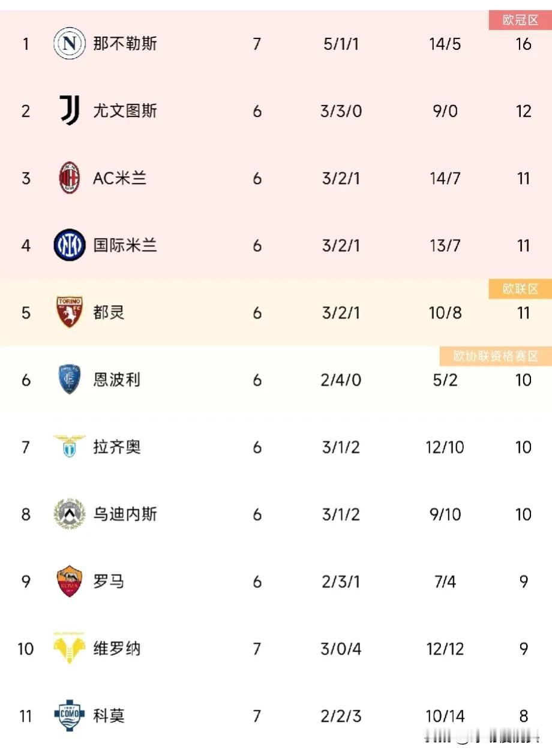Open team name 那不勒斯
This screenshot has width=552, height=756.
pyautogui.click(x=125, y=44)
